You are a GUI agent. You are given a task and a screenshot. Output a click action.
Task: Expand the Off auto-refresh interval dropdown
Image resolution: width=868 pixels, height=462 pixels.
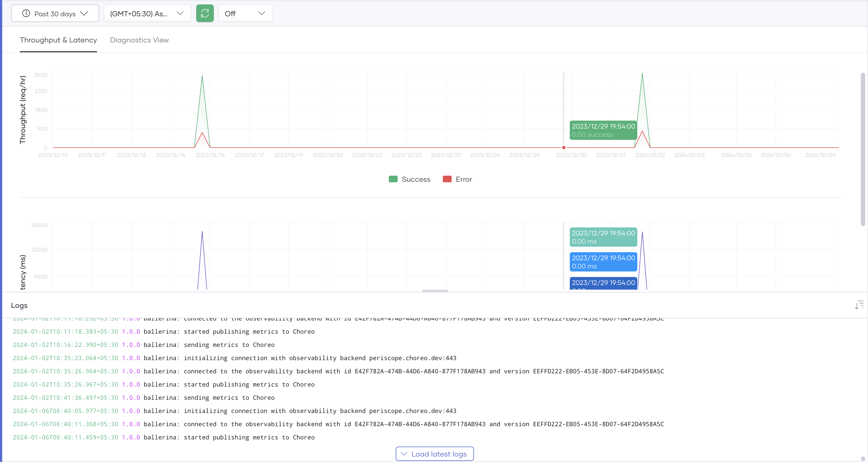(245, 13)
